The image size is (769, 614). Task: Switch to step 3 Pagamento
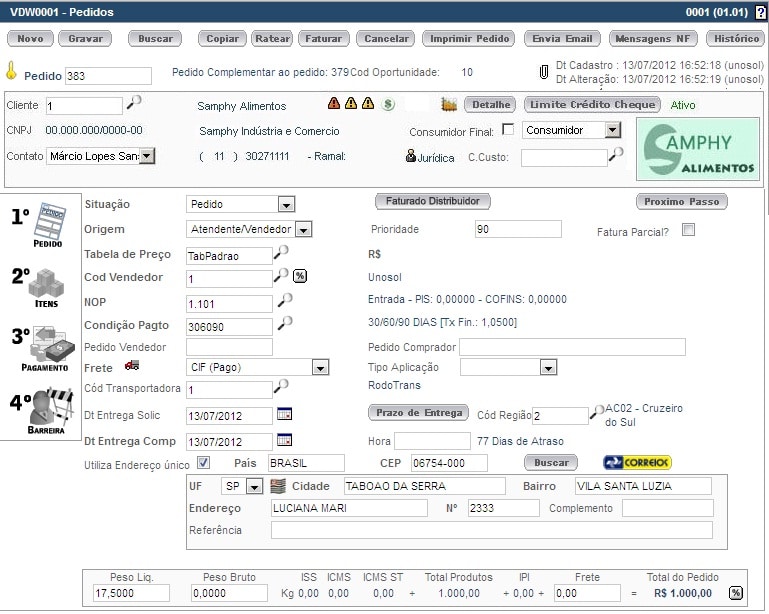click(x=42, y=349)
